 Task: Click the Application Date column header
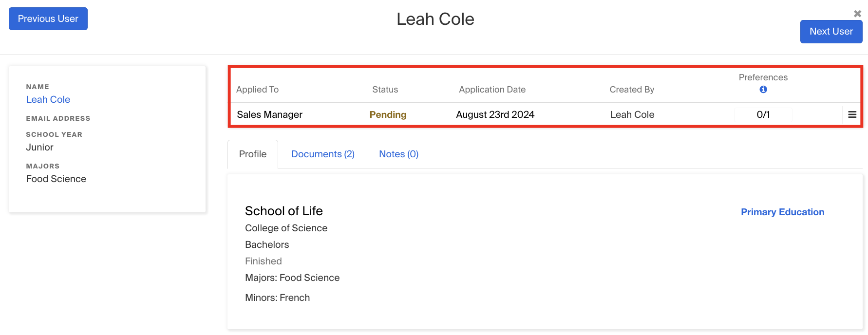pyautogui.click(x=492, y=90)
